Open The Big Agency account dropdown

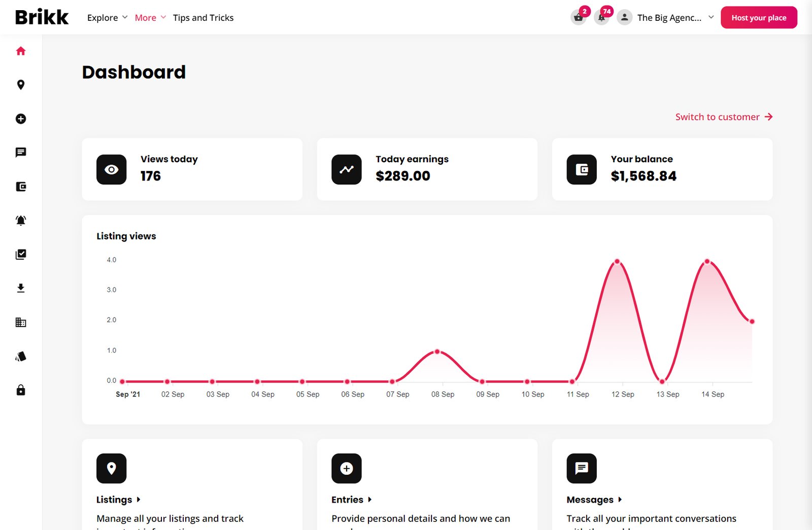pos(669,18)
